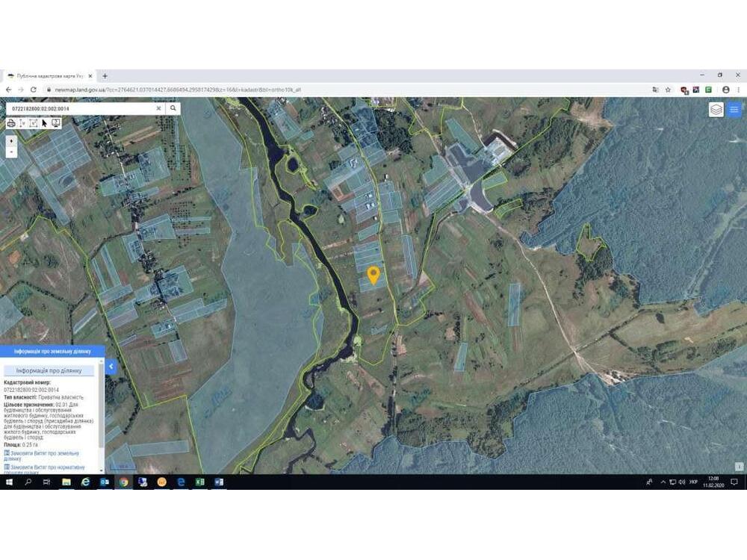Bookmark this page with the star icon
The width and height of the screenshot is (747, 560).
click(x=668, y=90)
